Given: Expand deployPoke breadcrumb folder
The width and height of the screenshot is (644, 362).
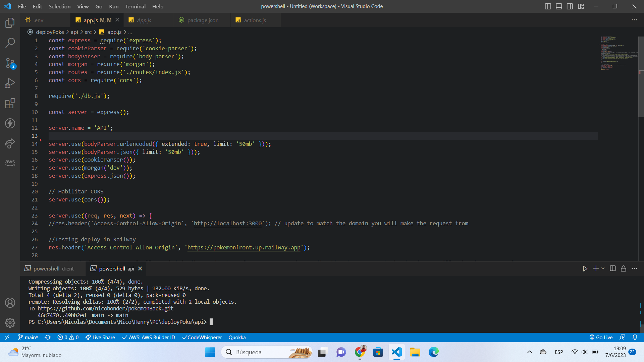Looking at the screenshot, I should coord(50,32).
